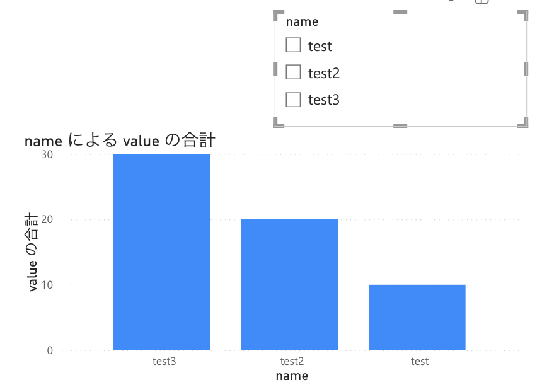Check the test checkbox in slicer

pos(293,45)
